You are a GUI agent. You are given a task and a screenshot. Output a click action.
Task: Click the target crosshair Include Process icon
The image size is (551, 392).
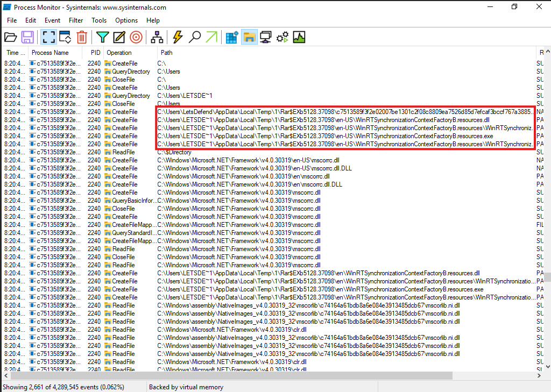[136, 37]
